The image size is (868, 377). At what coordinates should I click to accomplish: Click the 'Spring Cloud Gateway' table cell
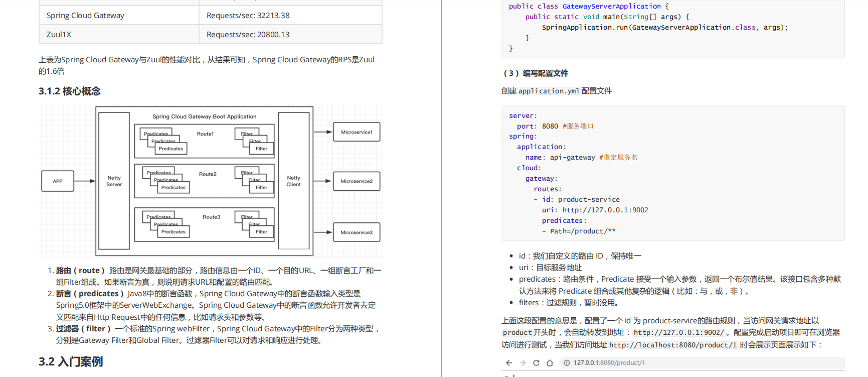click(119, 16)
